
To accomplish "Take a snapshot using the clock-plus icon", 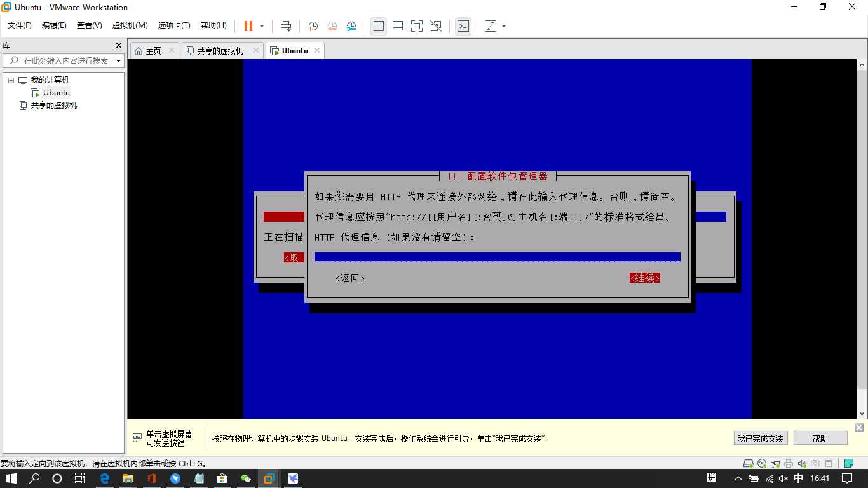I will point(313,26).
